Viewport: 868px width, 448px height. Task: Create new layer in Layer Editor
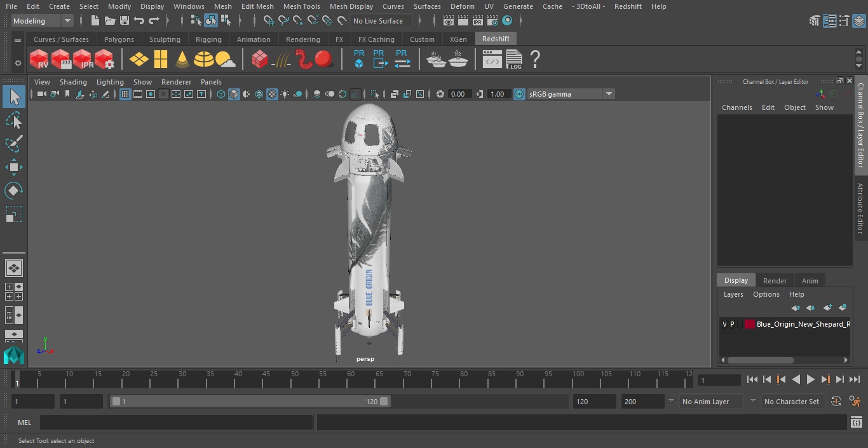(x=827, y=308)
